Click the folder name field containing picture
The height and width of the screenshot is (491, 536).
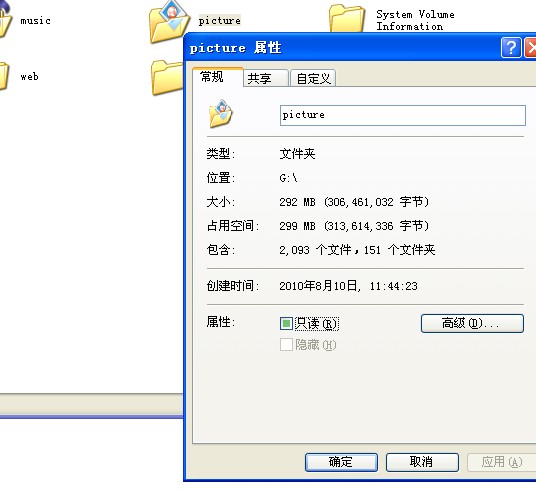(x=403, y=115)
